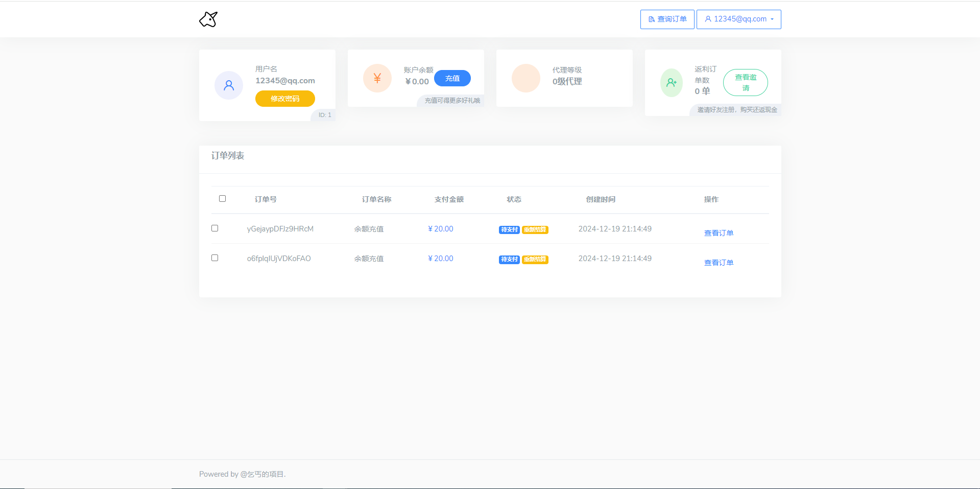The image size is (980, 489).
Task: Click the yellow badge on order o6fplqIUjVDKoFAO
Action: tap(535, 260)
